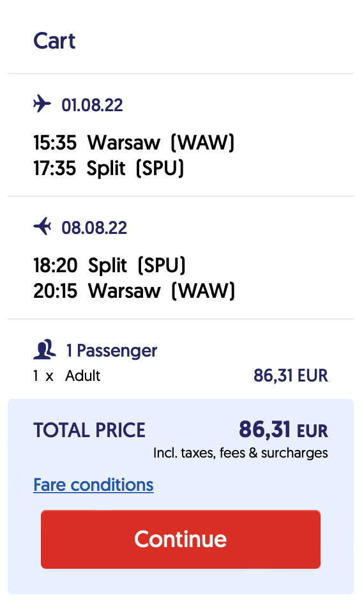Open the Fare conditions link
The image size is (364, 602).
pos(93,484)
